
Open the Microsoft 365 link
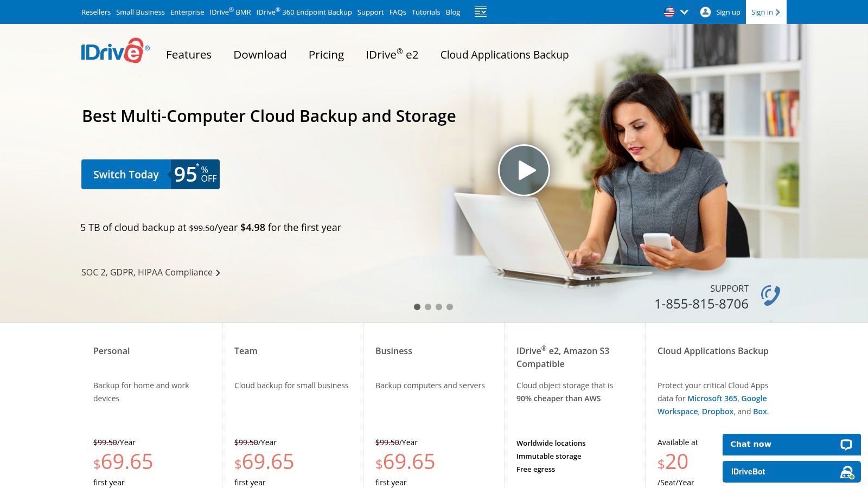(x=712, y=399)
